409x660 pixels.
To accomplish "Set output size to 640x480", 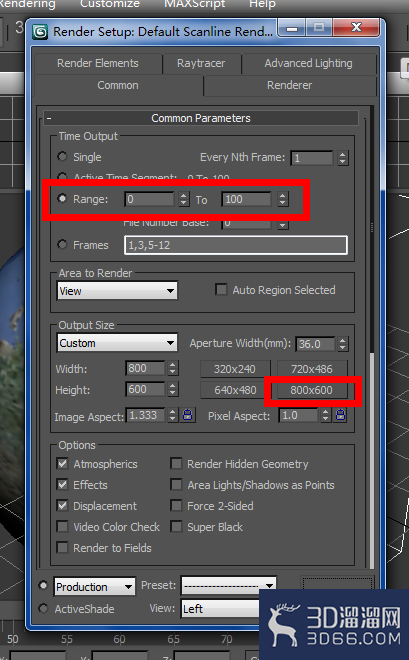I will coord(235,390).
